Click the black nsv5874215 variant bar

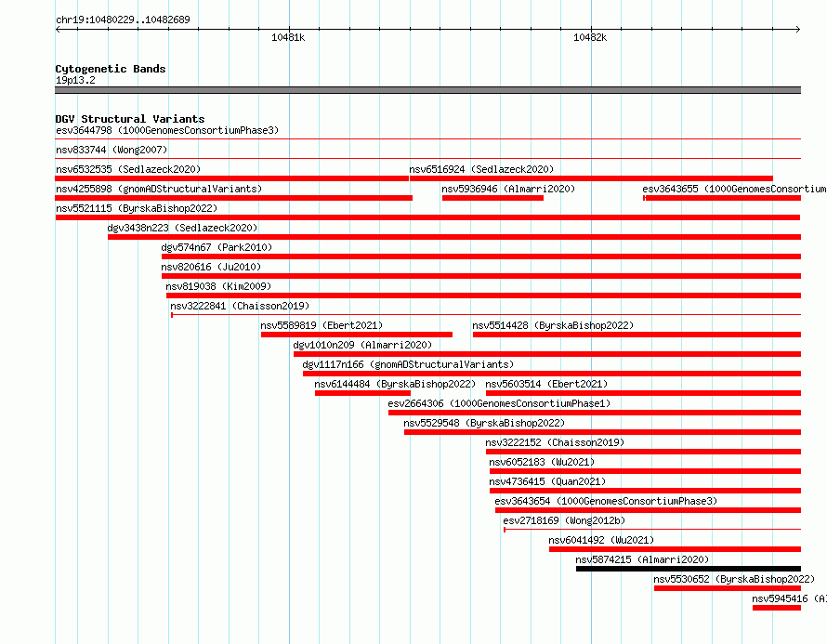689,569
